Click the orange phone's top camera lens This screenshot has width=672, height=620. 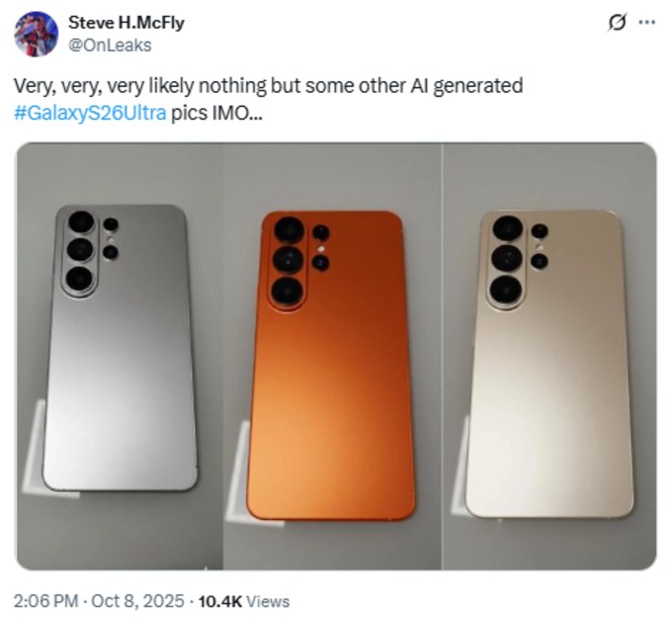point(289,229)
